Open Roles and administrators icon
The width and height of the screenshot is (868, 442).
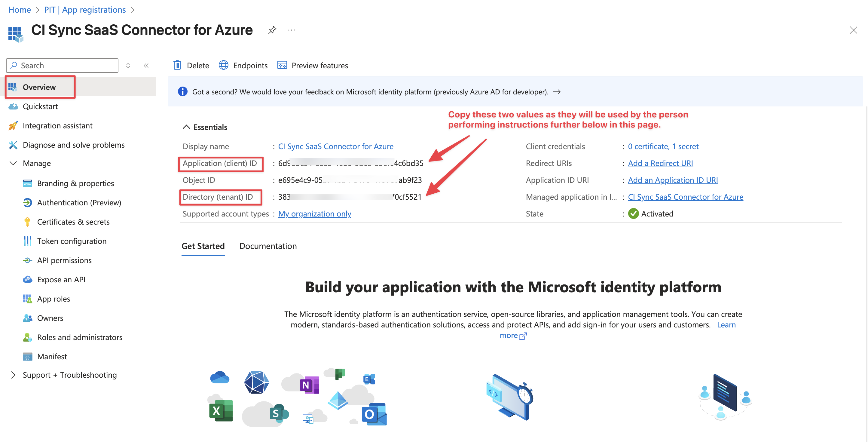[28, 337]
